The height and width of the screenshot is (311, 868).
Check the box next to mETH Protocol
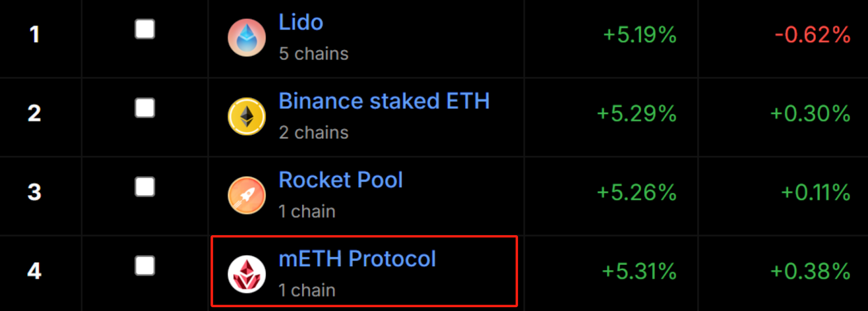coord(145,266)
